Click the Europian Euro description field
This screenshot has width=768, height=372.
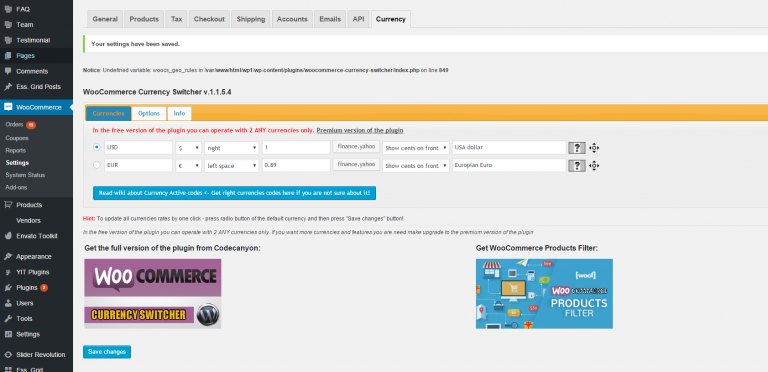[509, 165]
